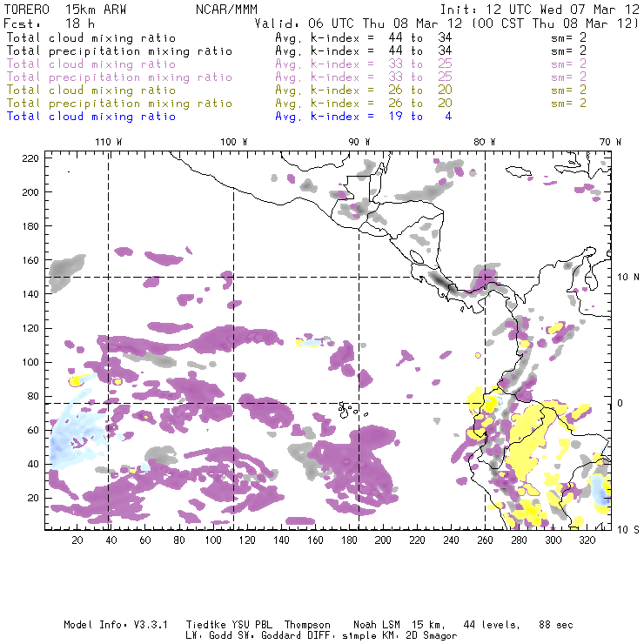Click the "Init: 12 UTC Wed 07 Mar 12" text
The height and width of the screenshot is (644, 644).
click(540, 10)
